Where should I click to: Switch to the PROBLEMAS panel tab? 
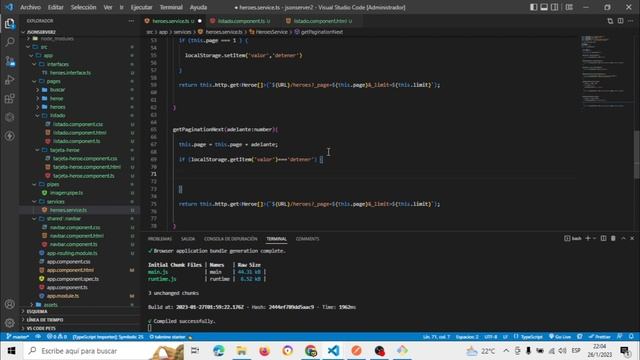tap(160, 239)
